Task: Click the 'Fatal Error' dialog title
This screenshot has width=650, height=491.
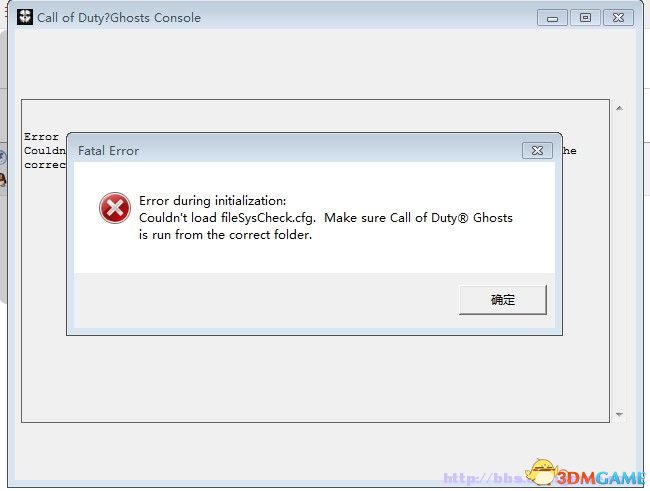Action: click(x=109, y=151)
